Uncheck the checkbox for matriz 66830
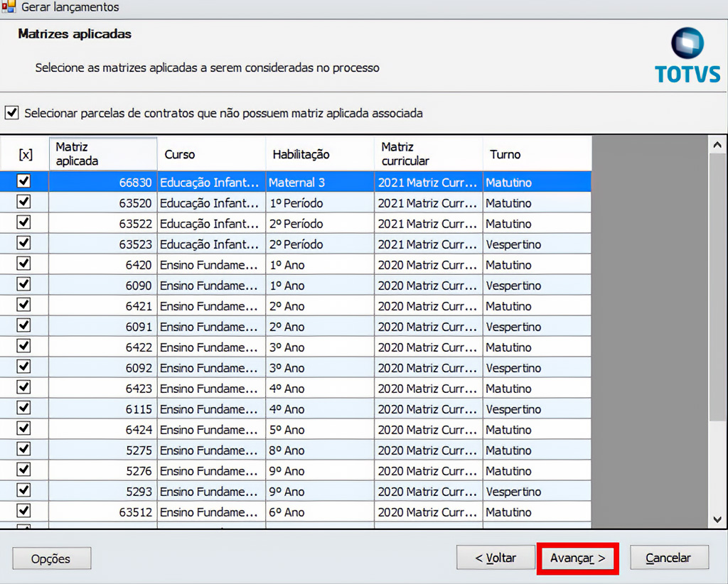Viewport: 728px width, 584px height. 24,182
